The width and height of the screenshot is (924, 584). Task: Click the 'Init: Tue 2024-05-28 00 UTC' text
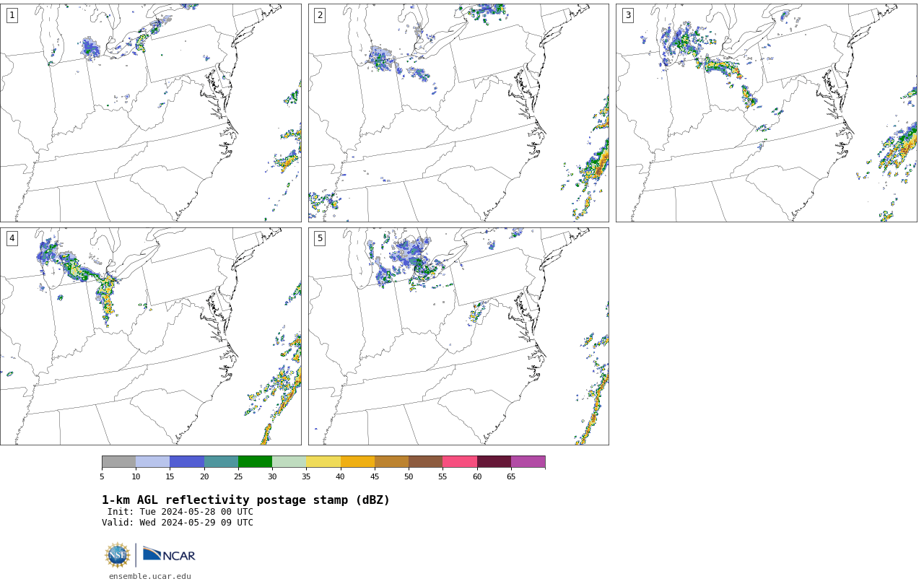pos(180,512)
